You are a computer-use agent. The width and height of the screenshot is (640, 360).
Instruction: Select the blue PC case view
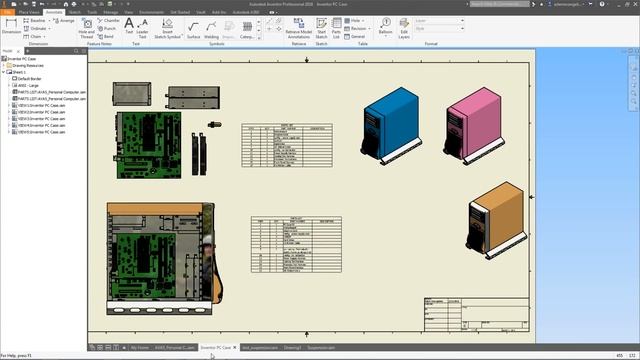click(x=391, y=125)
